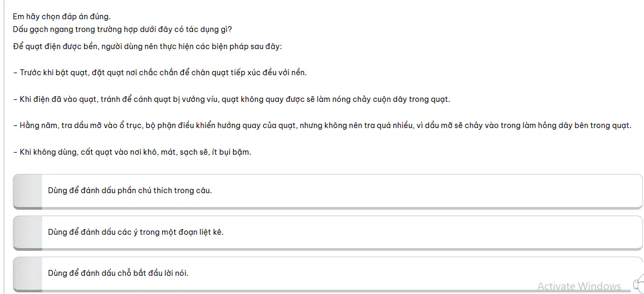Screen dimensions: 644x294
Task: Click the sentence 'Để quạt điện được bền'
Action: click(x=147, y=46)
